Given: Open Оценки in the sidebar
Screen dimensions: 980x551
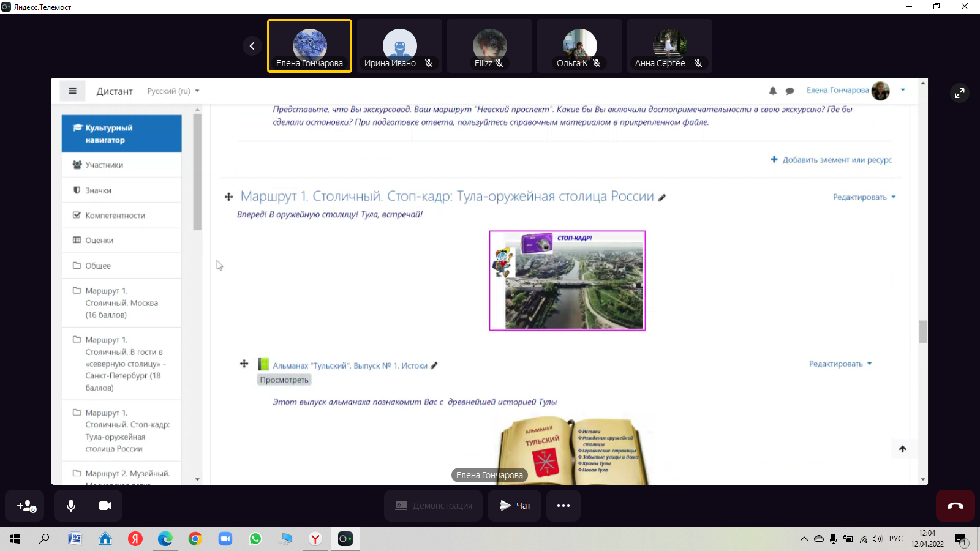Looking at the screenshot, I should 99,241.
